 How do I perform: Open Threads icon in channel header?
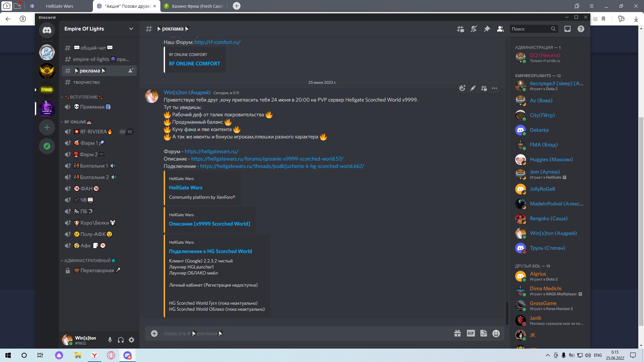461,29
